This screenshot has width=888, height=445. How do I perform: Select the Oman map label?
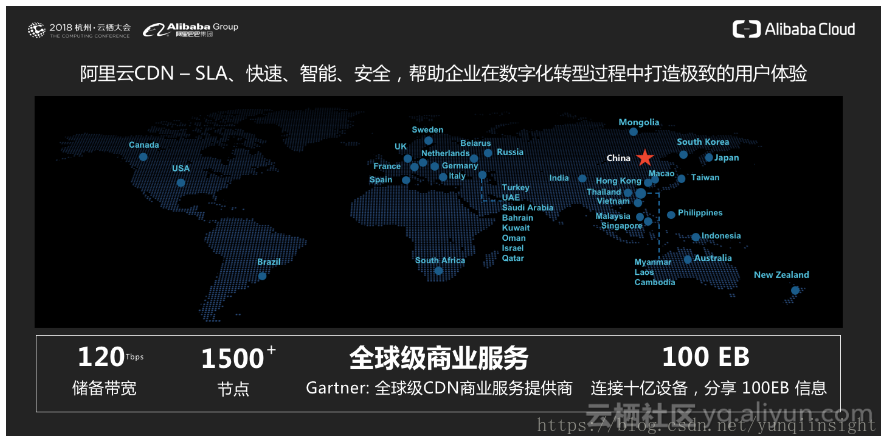(x=514, y=238)
